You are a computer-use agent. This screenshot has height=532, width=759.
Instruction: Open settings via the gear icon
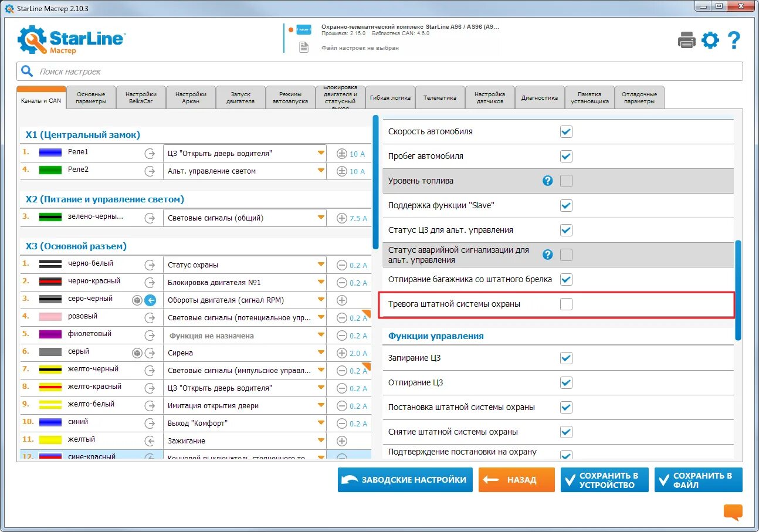tap(710, 40)
